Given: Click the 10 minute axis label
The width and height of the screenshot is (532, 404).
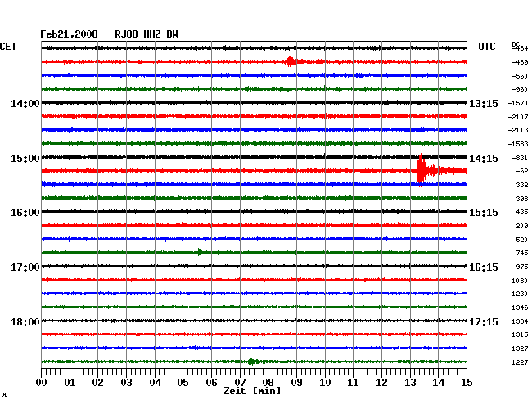Looking at the screenshot, I should (x=325, y=382).
